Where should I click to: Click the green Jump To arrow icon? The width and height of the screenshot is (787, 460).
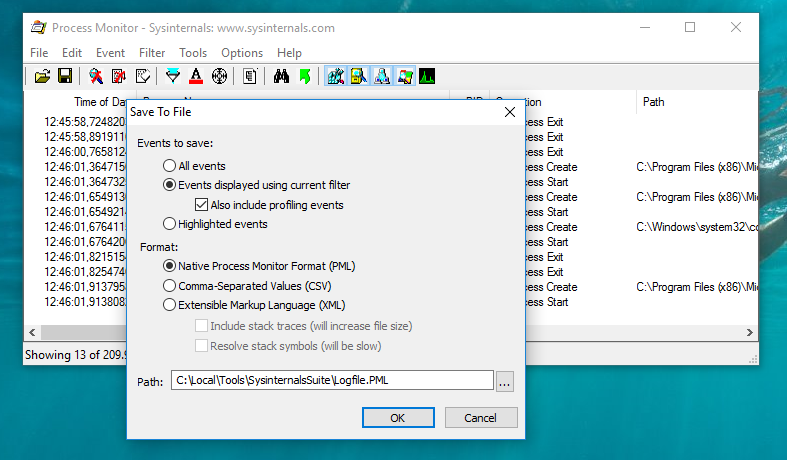304,76
